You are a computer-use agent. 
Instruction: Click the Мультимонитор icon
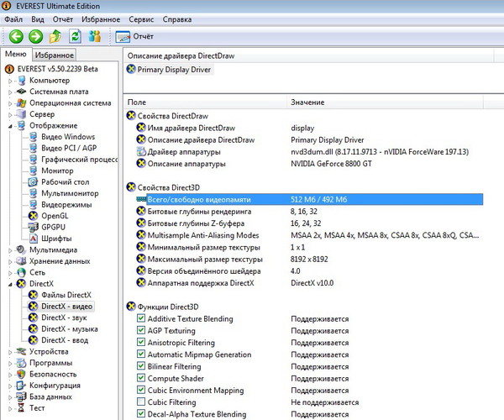[x=33, y=193]
